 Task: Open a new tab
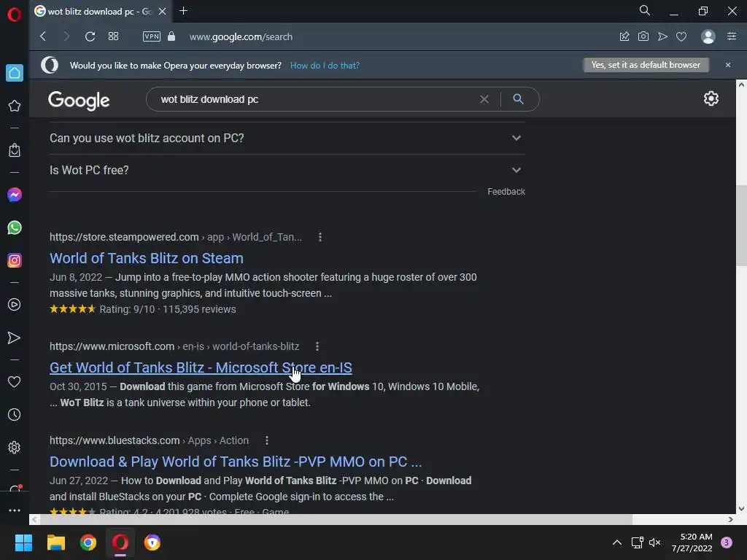[183, 11]
